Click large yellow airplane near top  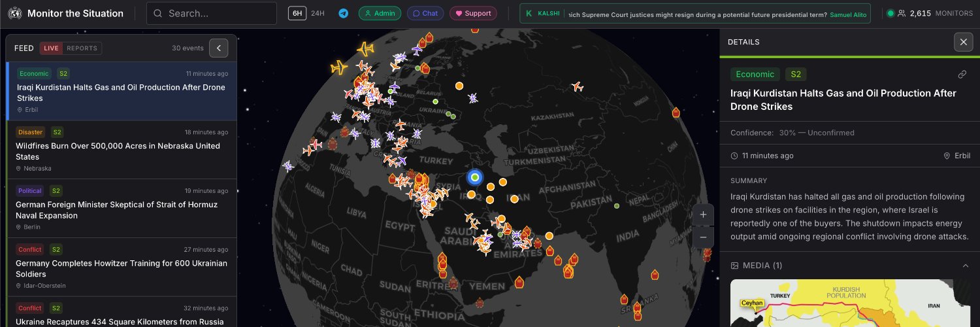(x=366, y=49)
